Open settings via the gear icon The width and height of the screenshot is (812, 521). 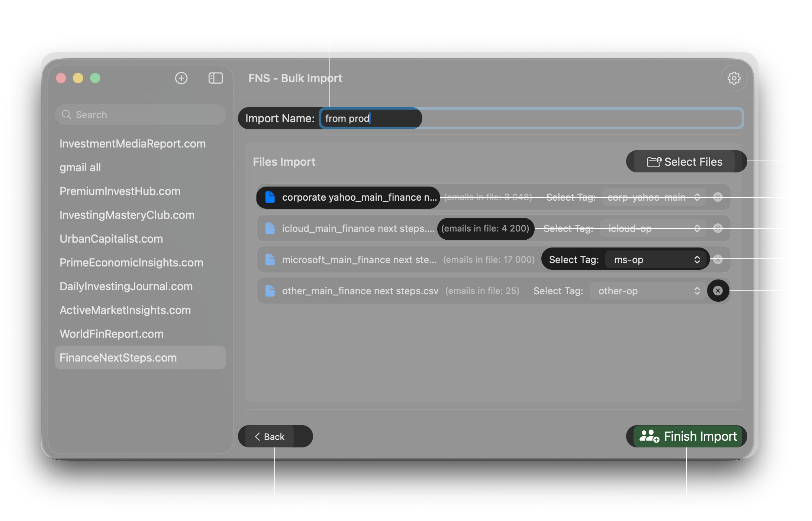(x=734, y=78)
